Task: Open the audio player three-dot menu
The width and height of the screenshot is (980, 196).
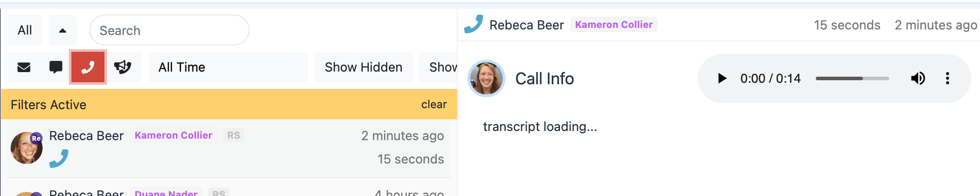Action: [x=947, y=78]
